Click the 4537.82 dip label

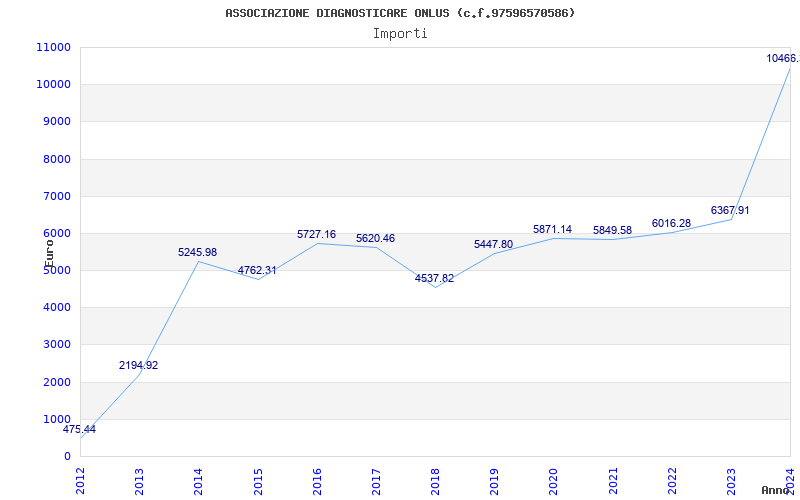point(434,279)
